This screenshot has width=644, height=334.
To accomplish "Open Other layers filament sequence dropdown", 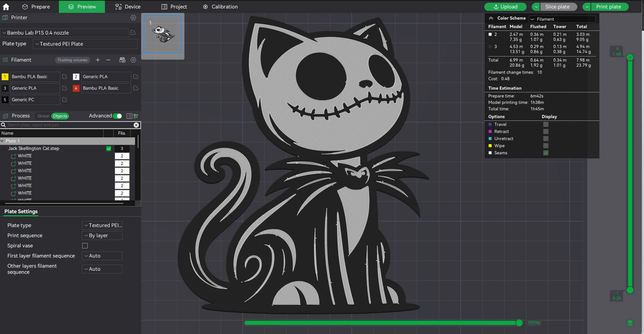I will (103, 269).
